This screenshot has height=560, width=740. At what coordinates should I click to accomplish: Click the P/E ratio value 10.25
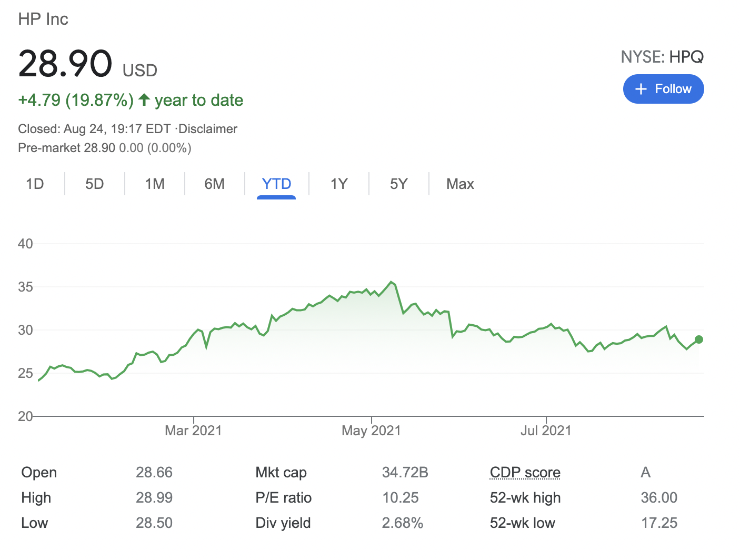401,498
